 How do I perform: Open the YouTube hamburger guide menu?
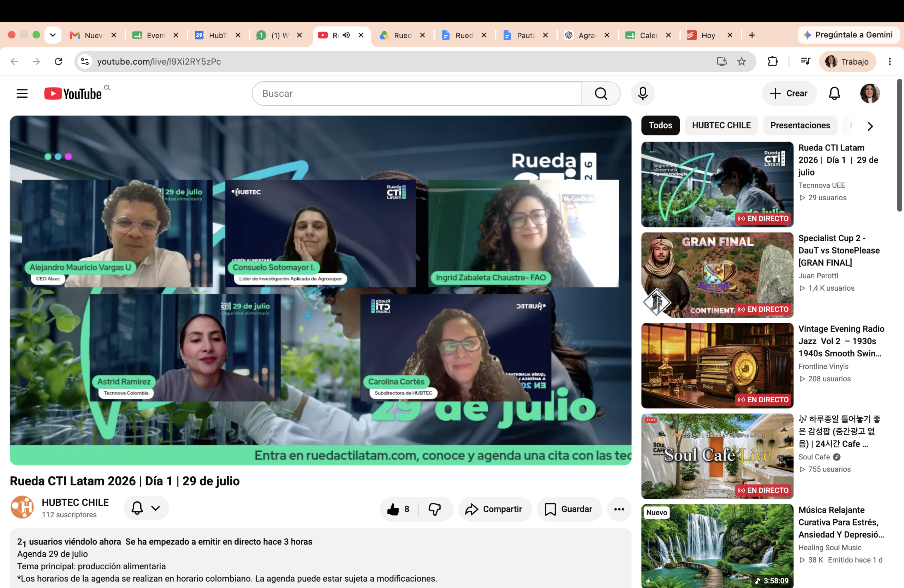pos(22,94)
